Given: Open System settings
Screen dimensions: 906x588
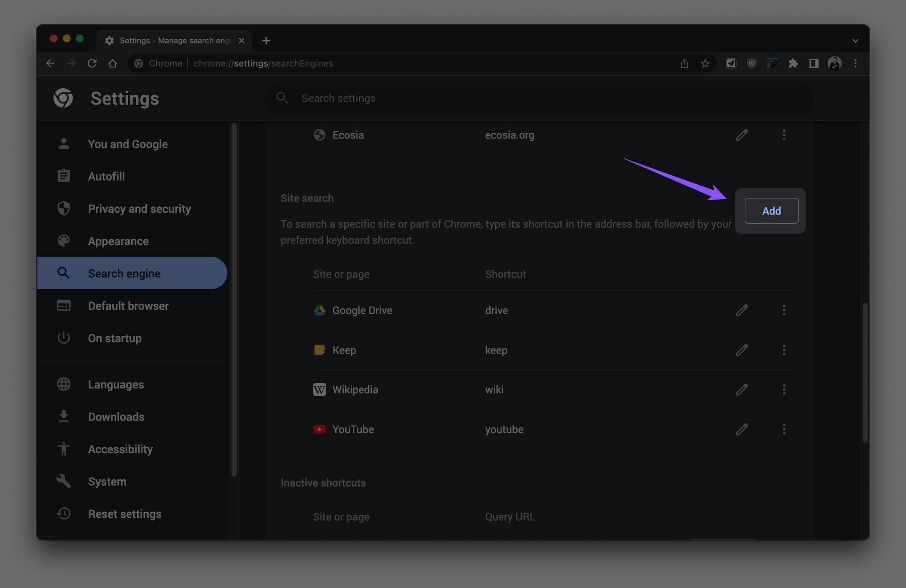Looking at the screenshot, I should 132,482.
